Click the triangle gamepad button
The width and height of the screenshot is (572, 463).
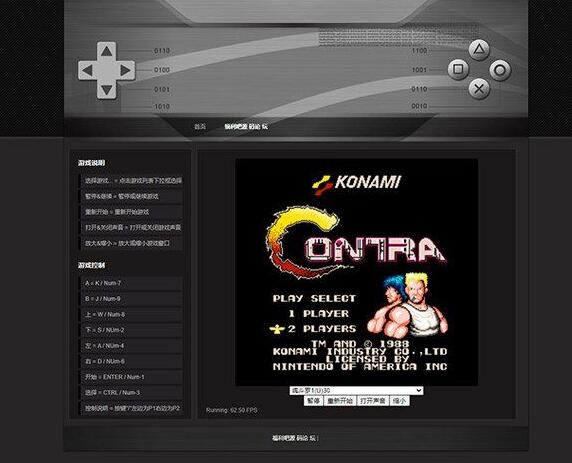click(479, 50)
